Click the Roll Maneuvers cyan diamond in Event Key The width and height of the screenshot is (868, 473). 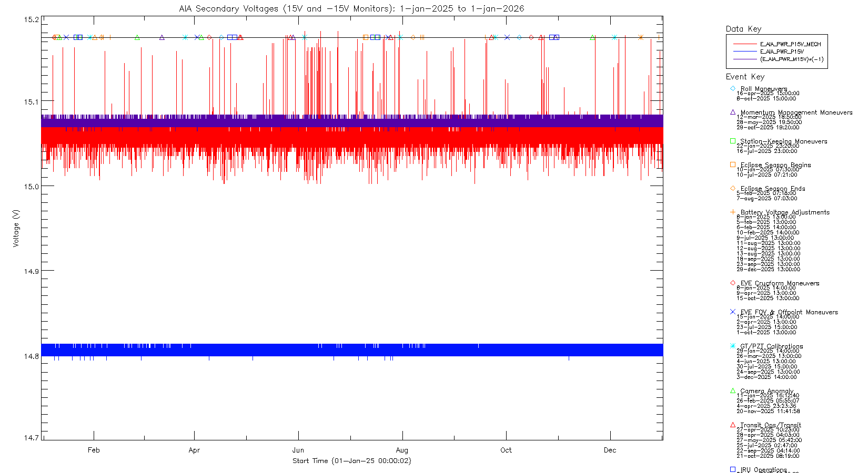(733, 88)
